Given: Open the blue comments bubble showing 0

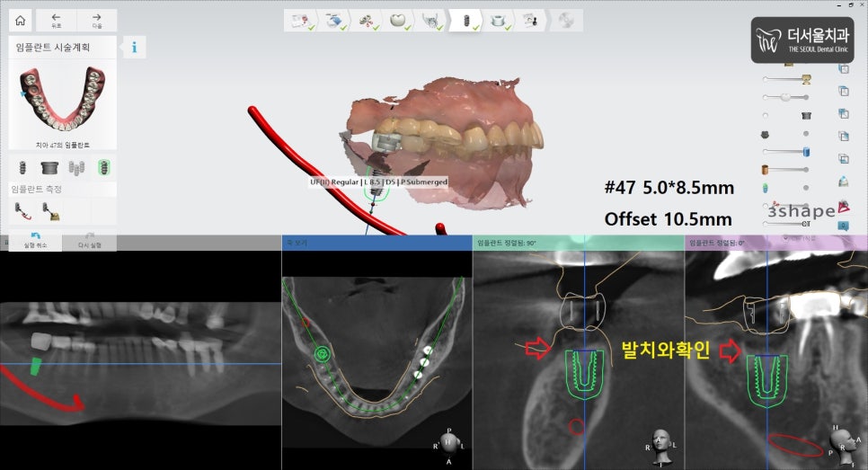Looking at the screenshot, I should (843, 226).
